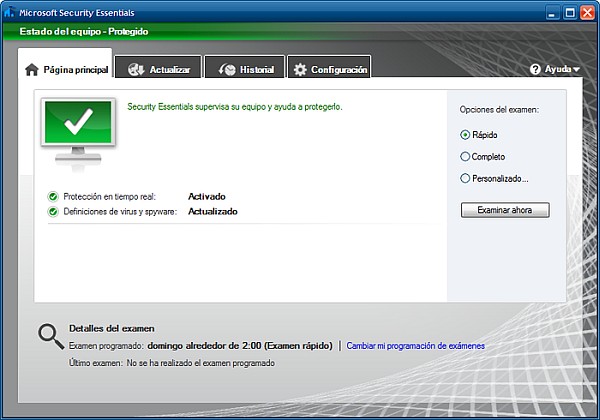
Task: Click the blue question mark help icon
Action: [x=535, y=69]
